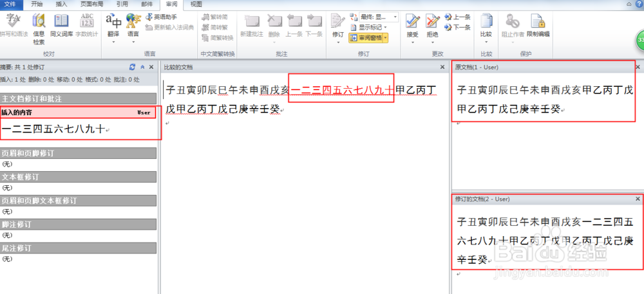Click inserted red text 一二三四五六七八九十 in compared document
This screenshot has height=294, width=644.
[x=342, y=90]
